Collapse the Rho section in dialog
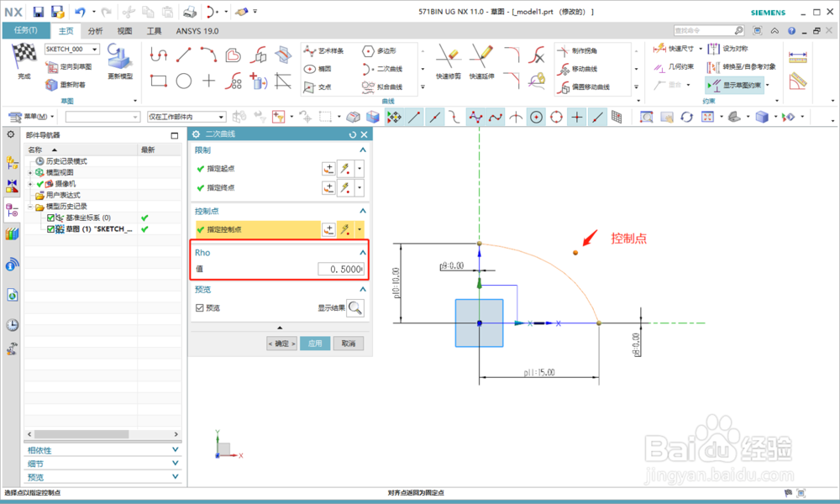 (x=363, y=252)
